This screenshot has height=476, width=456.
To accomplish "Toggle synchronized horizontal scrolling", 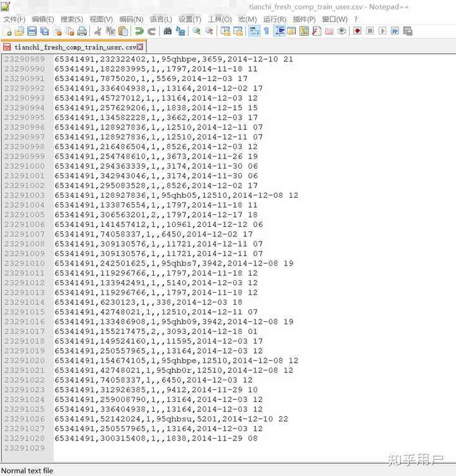I will pos(237,31).
